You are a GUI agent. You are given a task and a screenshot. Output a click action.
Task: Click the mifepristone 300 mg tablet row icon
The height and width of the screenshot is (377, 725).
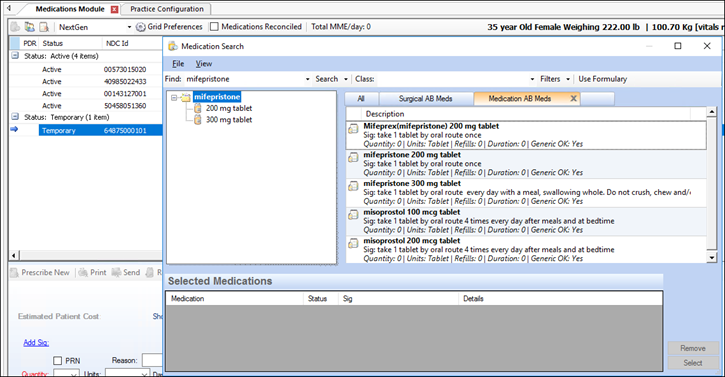click(x=353, y=186)
